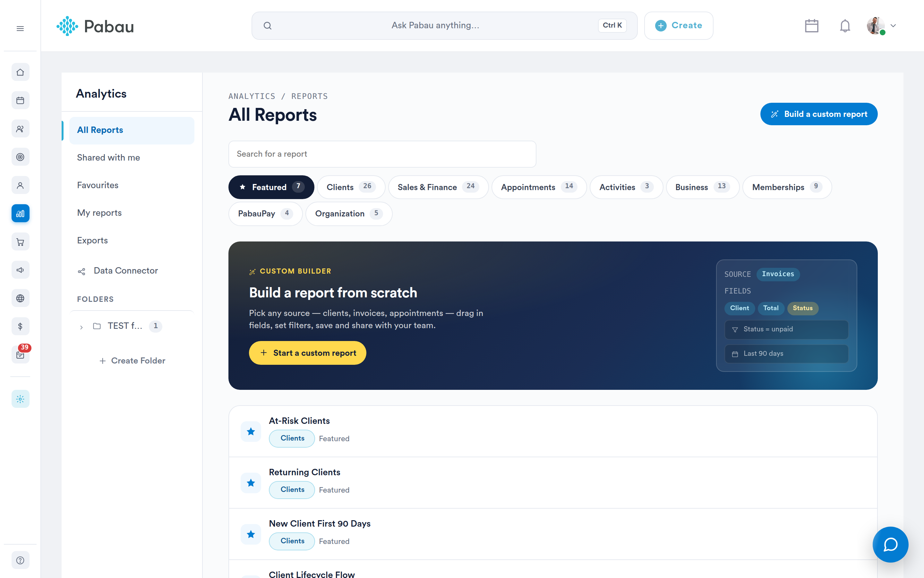Open the single person sidebar icon
924x578 pixels.
click(20, 185)
